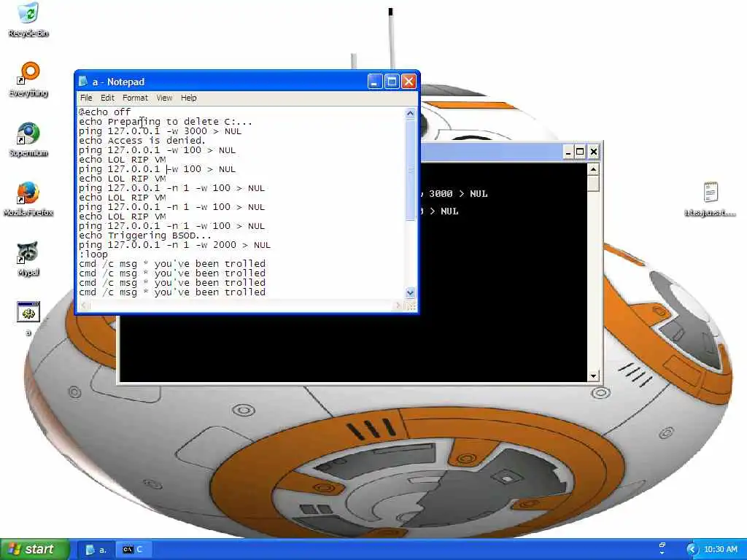Open the Format menu in Notepad

[x=135, y=98]
